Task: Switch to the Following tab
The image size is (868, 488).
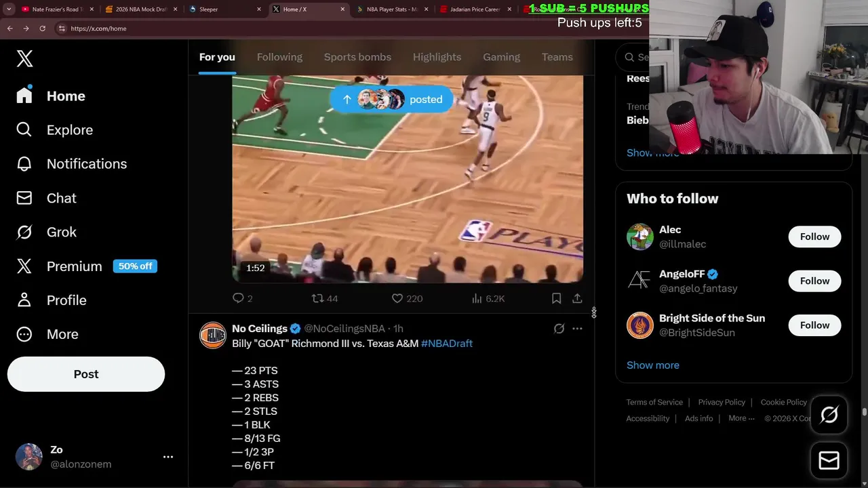Action: click(279, 57)
